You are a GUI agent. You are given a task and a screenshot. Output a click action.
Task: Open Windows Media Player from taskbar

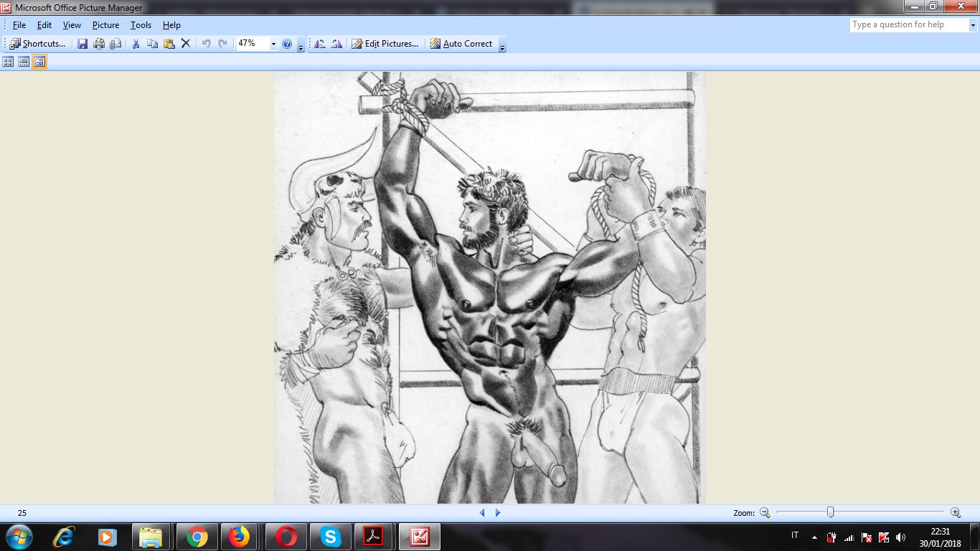107,537
